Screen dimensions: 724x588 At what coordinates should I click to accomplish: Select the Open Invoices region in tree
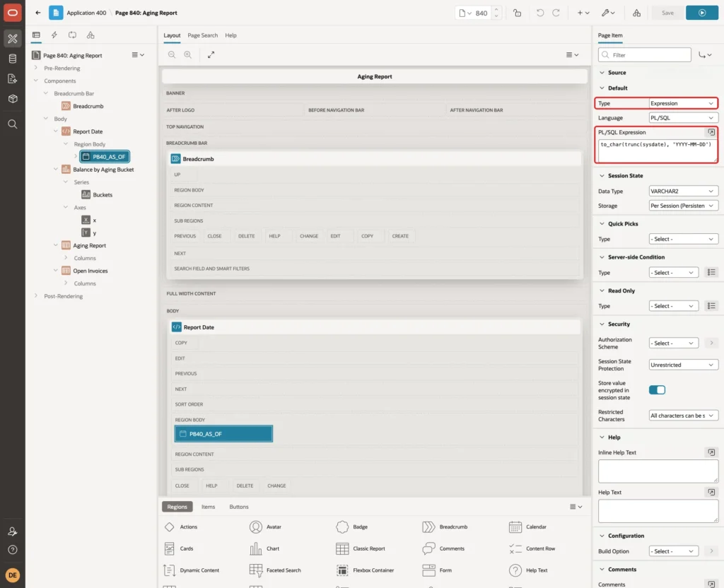tap(90, 271)
